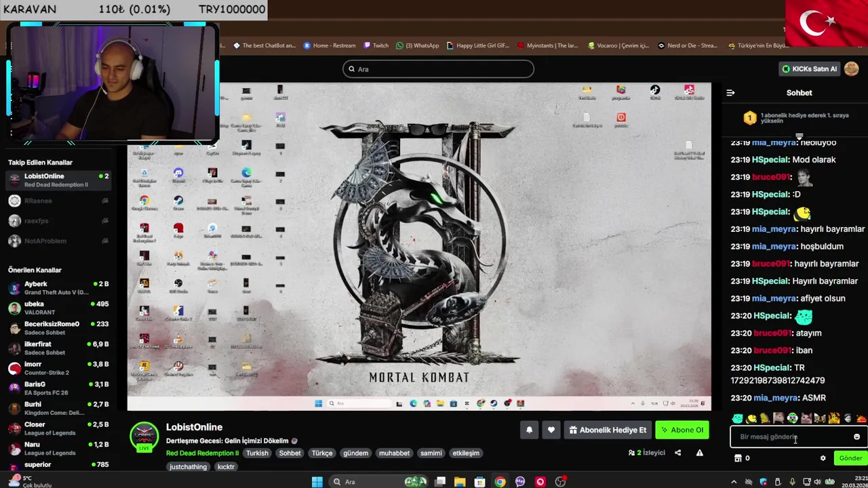The height and width of the screenshot is (488, 868).
Task: Open the Myinstants bookmark
Action: 548,45
